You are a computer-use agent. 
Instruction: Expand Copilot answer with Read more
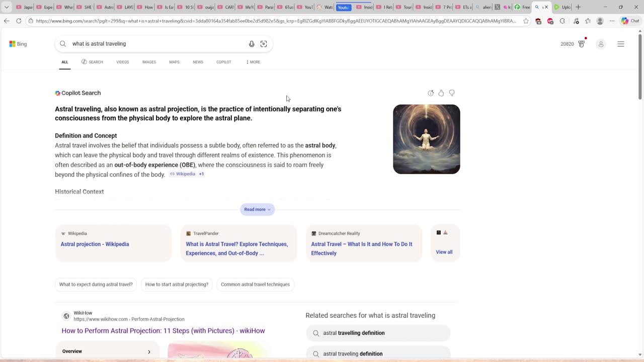coord(257,209)
